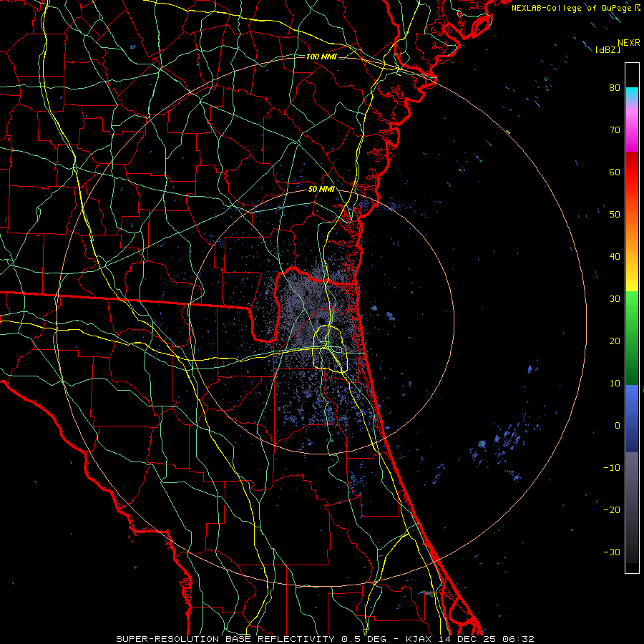Select the NEXLAB-College of DuPage header text
The height and width of the screenshot is (644, 644).
575,8
